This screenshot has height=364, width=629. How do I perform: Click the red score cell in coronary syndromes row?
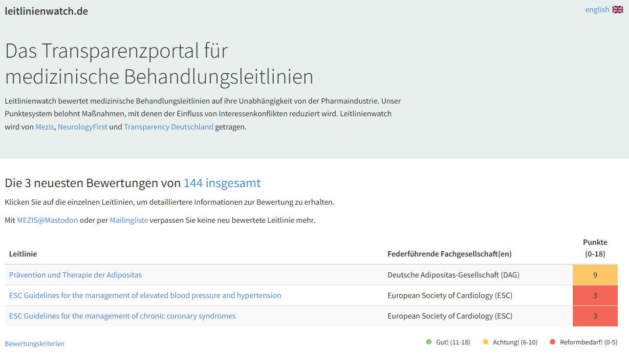click(x=595, y=316)
